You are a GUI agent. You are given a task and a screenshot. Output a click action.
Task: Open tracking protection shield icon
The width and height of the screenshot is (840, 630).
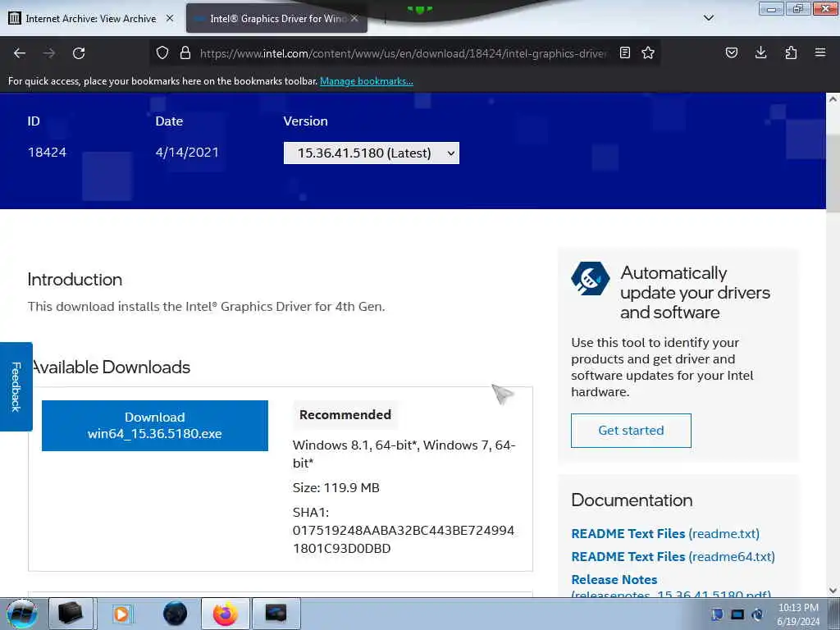162,52
